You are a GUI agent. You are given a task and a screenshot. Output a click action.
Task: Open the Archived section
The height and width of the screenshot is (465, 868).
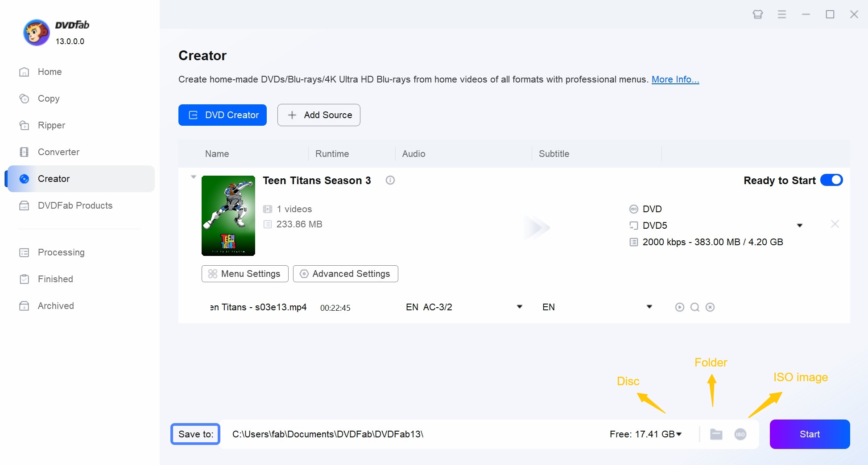point(55,306)
